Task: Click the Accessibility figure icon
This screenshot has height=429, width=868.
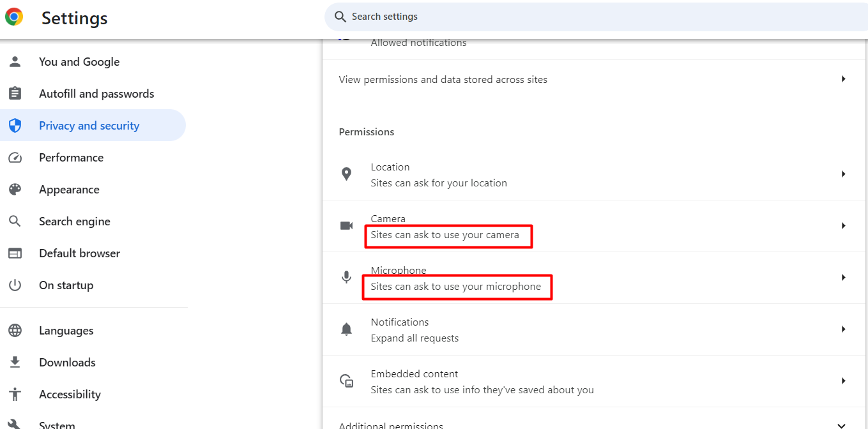Action: (15, 395)
